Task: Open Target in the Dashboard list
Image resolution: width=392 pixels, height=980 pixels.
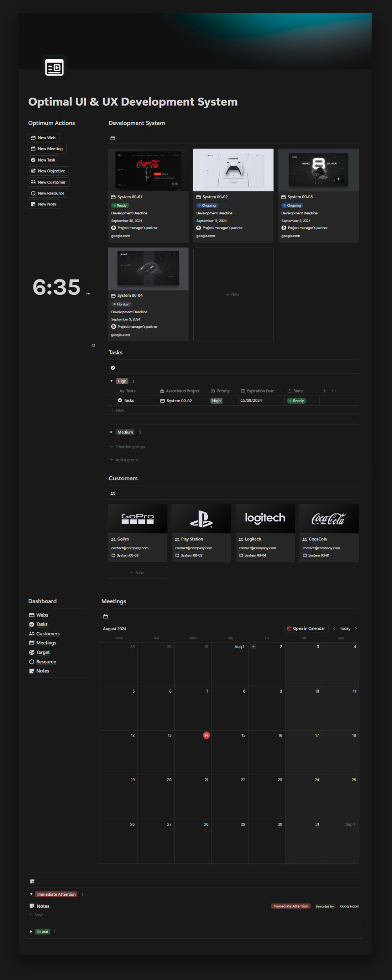Action: point(40,652)
